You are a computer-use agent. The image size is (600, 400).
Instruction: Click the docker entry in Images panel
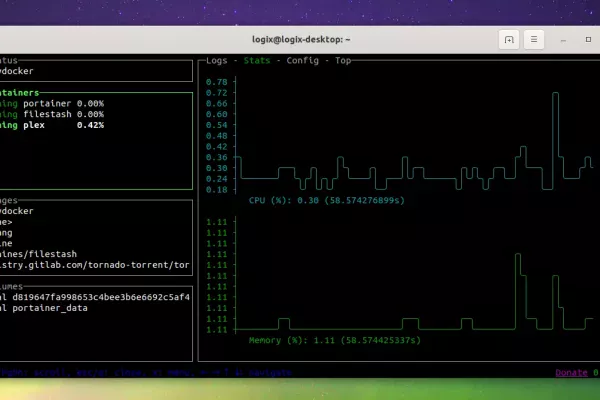[x=17, y=211]
